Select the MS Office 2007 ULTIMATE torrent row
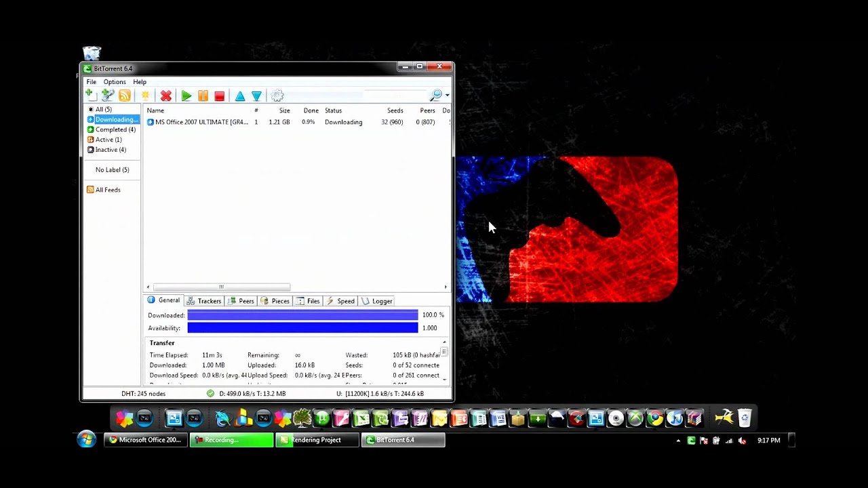 (297, 122)
